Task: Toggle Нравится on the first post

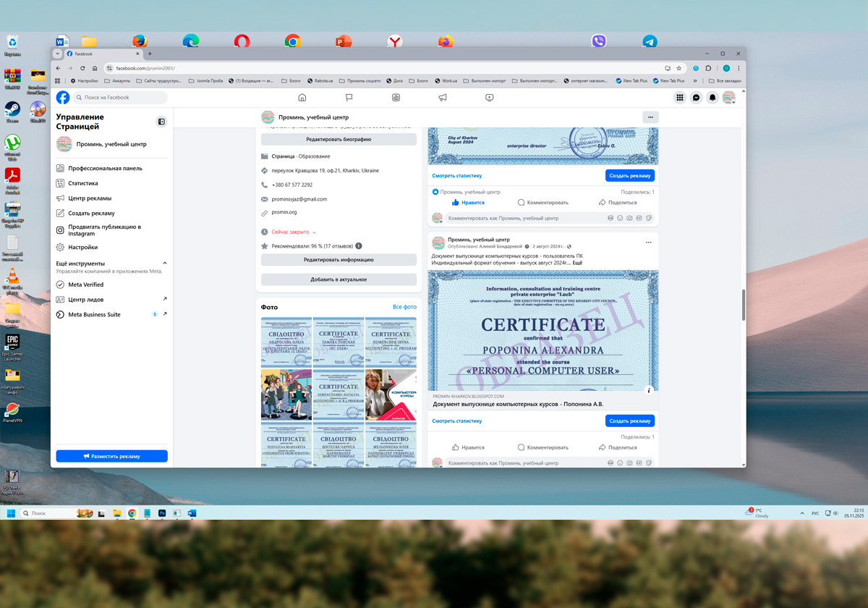Action: tap(468, 203)
